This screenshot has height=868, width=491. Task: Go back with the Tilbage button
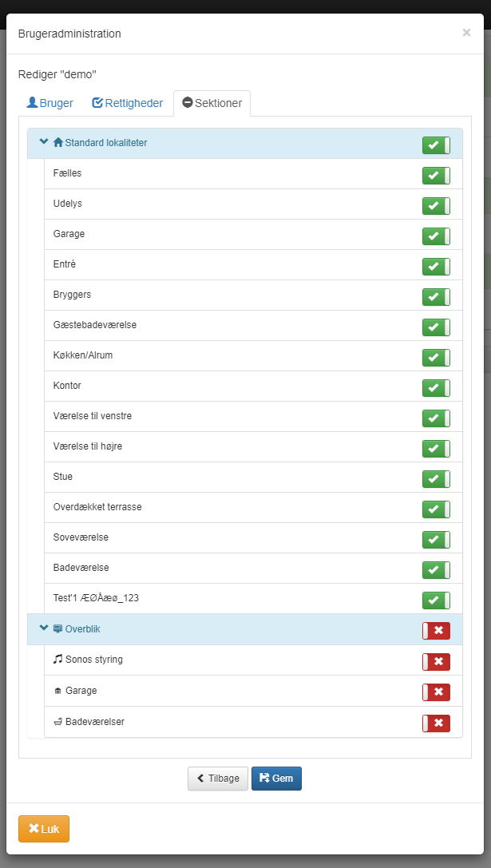point(217,779)
